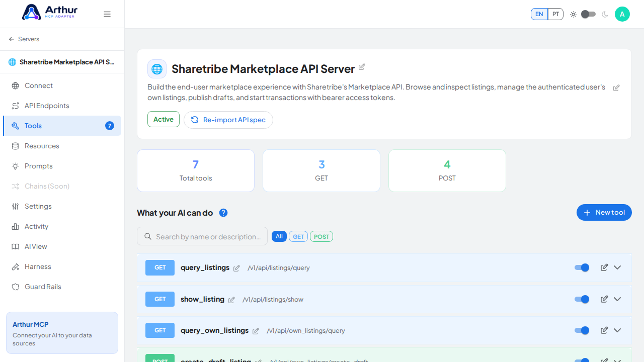The width and height of the screenshot is (644, 362).
Task: Disable the query_listings tool toggle
Action: pyautogui.click(x=582, y=267)
